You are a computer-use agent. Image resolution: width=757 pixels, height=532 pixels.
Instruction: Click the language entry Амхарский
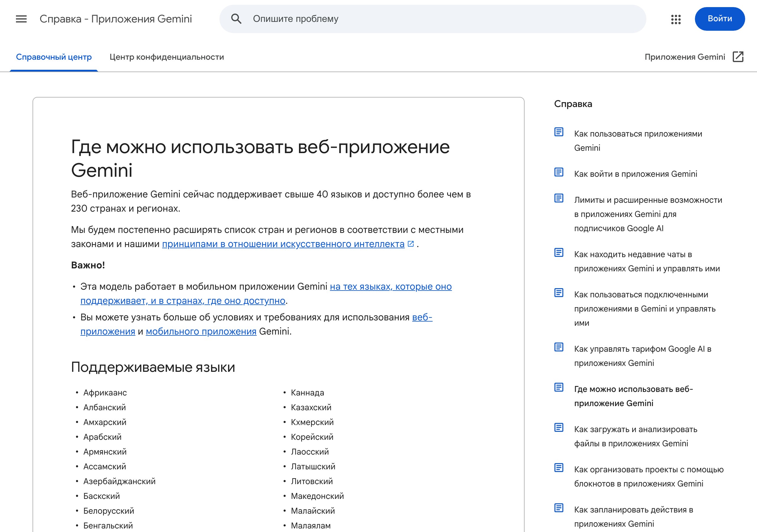coord(105,423)
